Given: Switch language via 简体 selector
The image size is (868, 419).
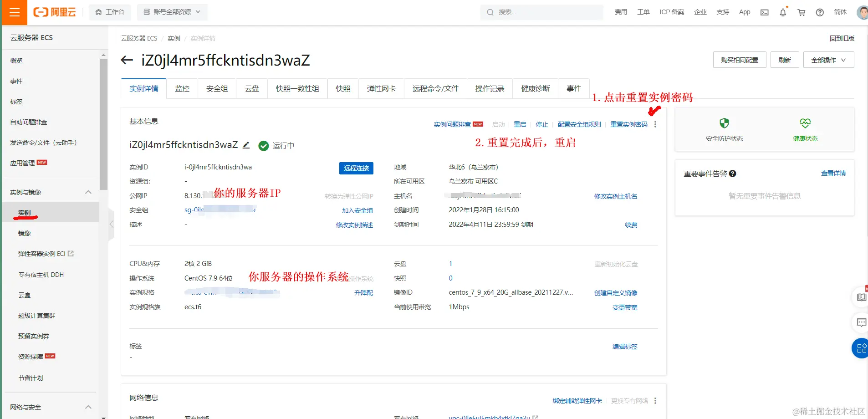Looking at the screenshot, I should pyautogui.click(x=840, y=12).
